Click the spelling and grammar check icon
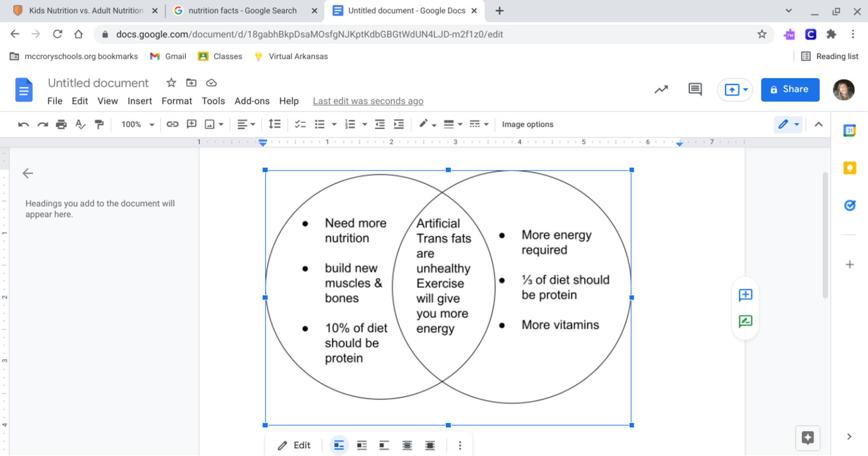868x456 pixels. [80, 124]
